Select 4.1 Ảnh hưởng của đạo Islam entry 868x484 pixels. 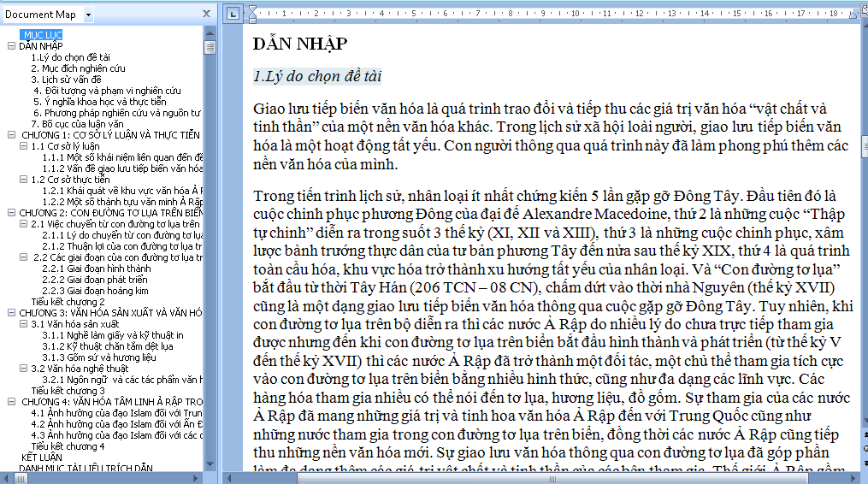[117, 412]
